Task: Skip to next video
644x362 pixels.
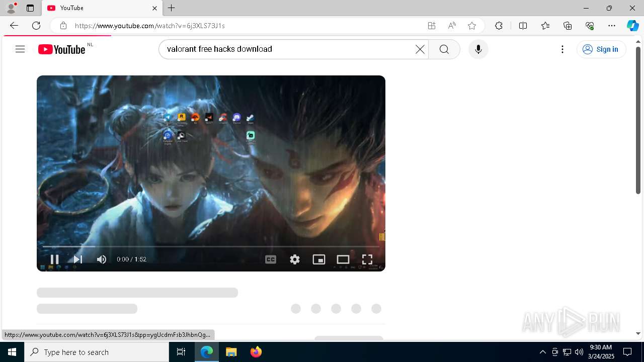Action: pos(78,259)
